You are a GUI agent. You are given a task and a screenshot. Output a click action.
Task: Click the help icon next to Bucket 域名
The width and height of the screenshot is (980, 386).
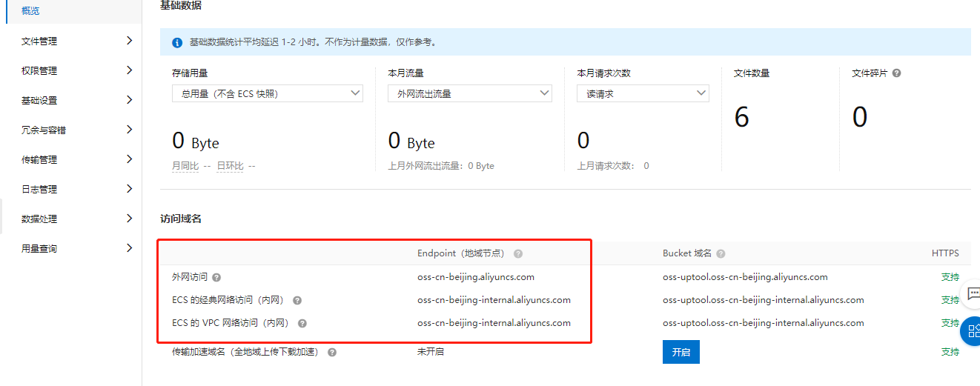click(721, 253)
